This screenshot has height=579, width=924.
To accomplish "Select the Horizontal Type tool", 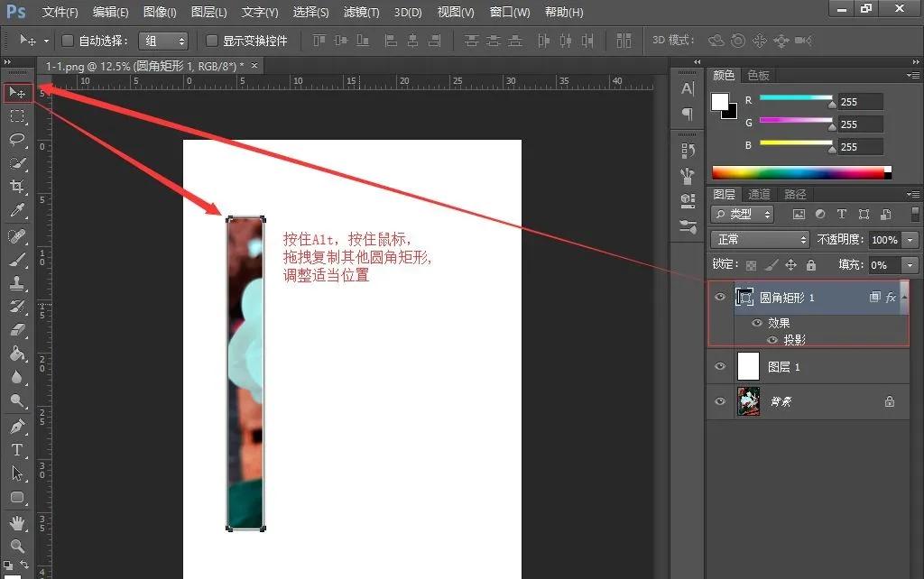I will [x=16, y=449].
